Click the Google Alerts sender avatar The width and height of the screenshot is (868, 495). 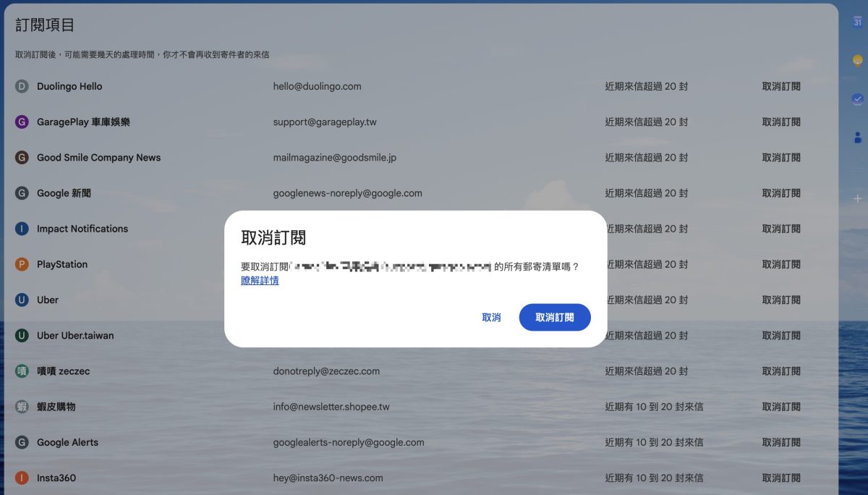pos(22,442)
